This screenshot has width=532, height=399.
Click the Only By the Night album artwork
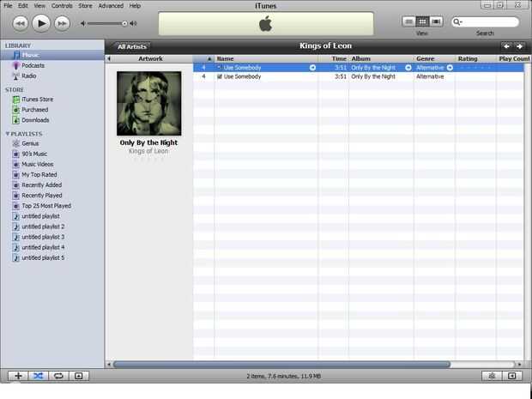149,104
